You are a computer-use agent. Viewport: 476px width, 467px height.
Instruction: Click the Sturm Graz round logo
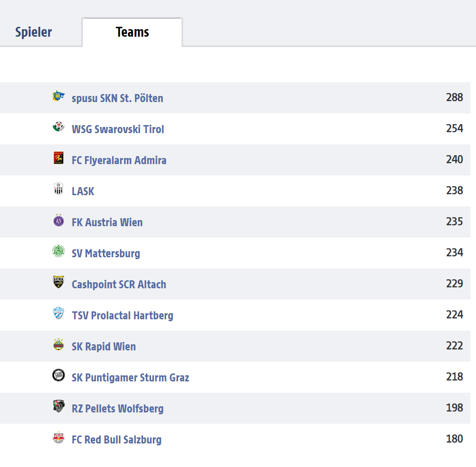[x=58, y=375]
